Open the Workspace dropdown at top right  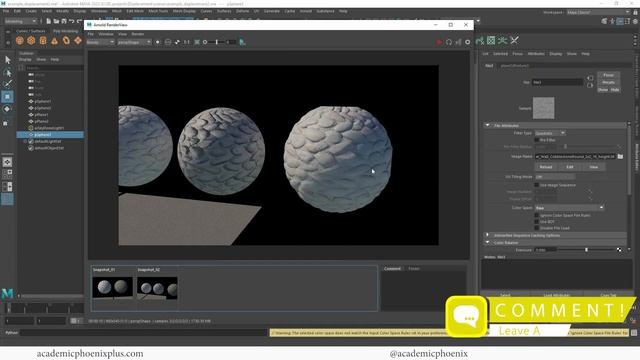tap(598, 12)
